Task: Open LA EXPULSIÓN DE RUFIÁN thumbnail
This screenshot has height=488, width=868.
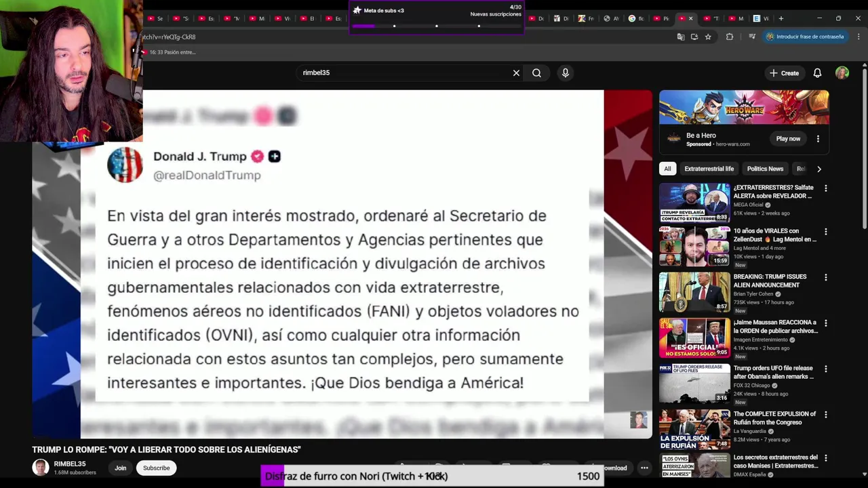Action: [x=694, y=429]
